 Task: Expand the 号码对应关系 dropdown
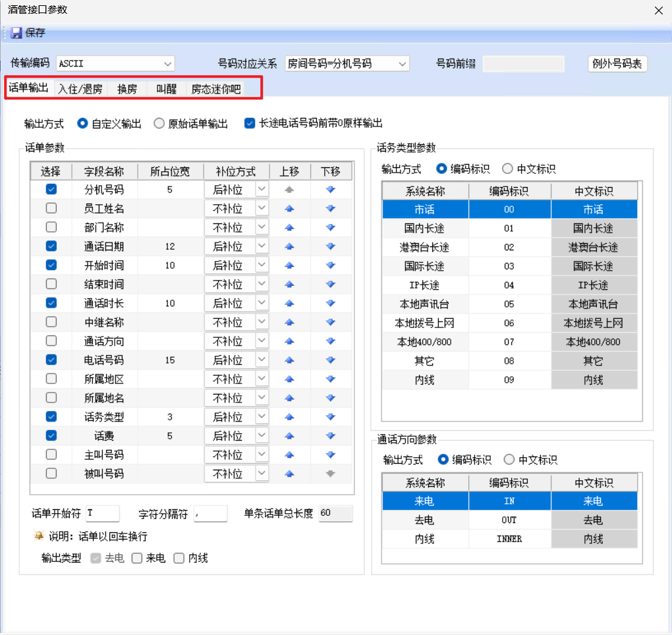click(402, 64)
